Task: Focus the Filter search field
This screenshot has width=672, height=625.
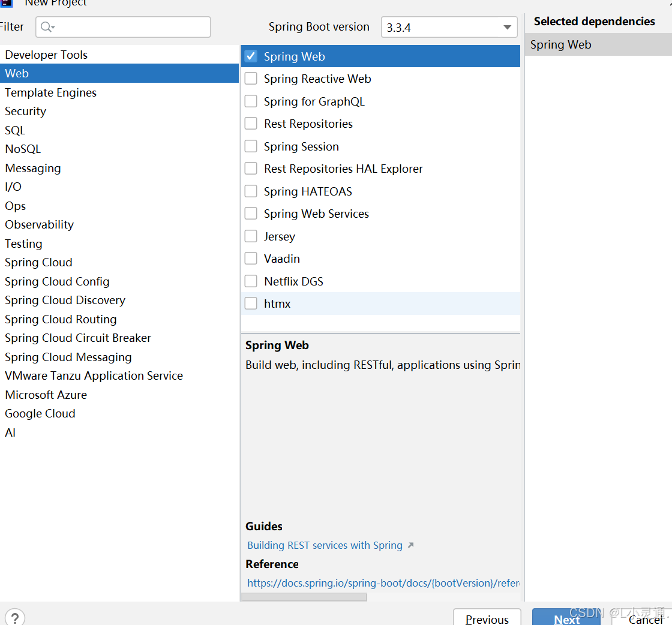Action: [123, 27]
